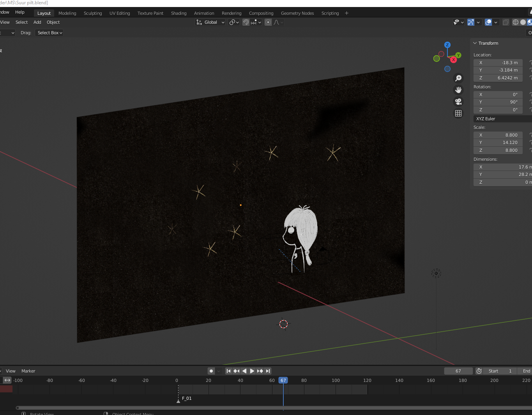532x415 pixels.
Task: Open the Add menu
Action: pyautogui.click(x=37, y=22)
